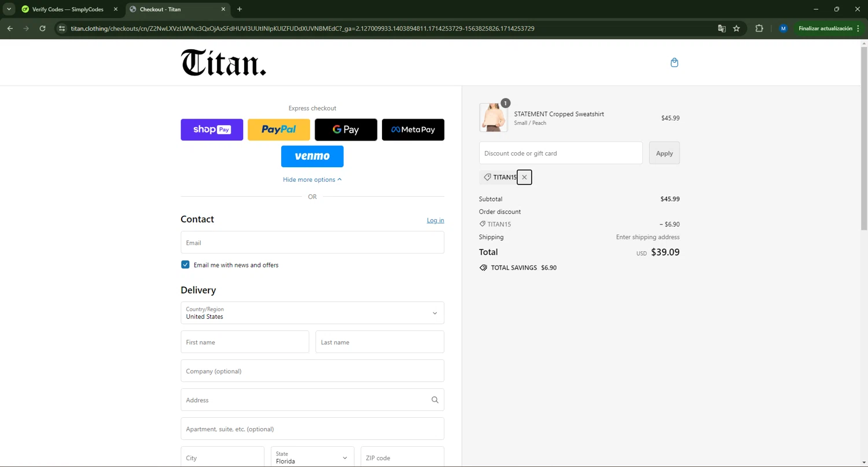Click the Subtotal amount $45.99

pyautogui.click(x=670, y=199)
